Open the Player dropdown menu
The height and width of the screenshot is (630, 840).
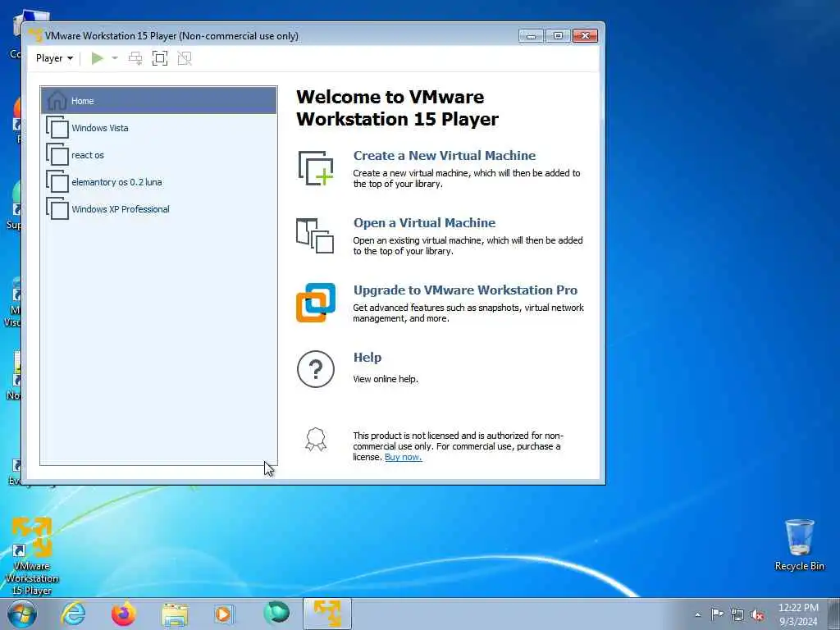(54, 58)
